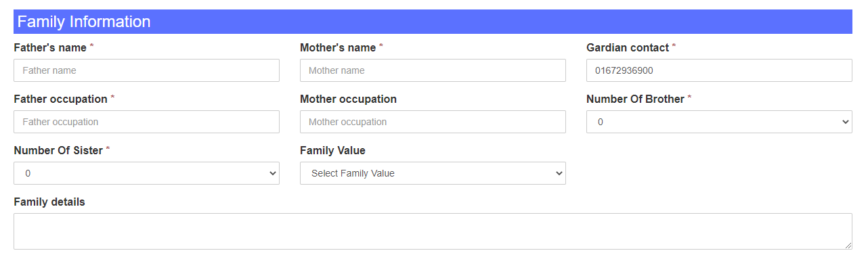Click the Family Information section header
The width and height of the screenshot is (868, 276).
click(433, 22)
